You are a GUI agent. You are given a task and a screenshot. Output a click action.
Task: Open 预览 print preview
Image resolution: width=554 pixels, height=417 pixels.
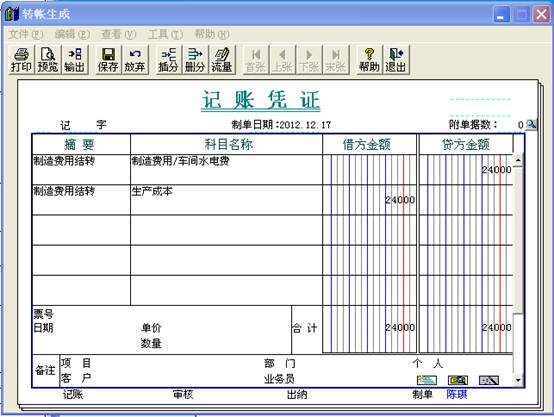click(x=48, y=60)
